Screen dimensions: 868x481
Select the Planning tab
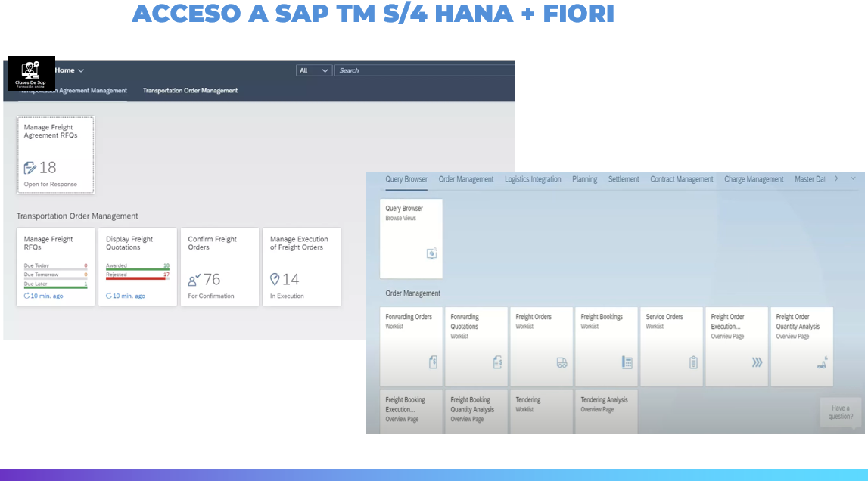[584, 179]
